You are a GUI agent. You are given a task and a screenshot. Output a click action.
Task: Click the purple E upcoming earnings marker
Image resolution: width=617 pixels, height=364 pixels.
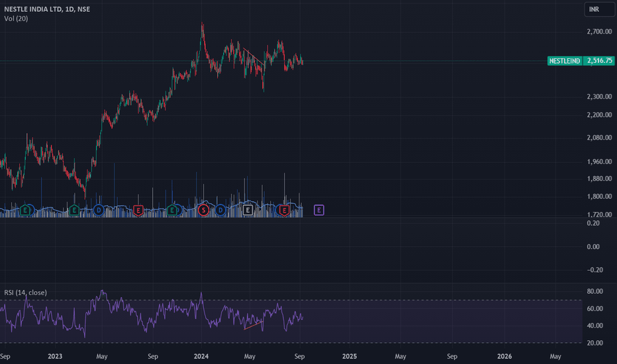point(318,210)
